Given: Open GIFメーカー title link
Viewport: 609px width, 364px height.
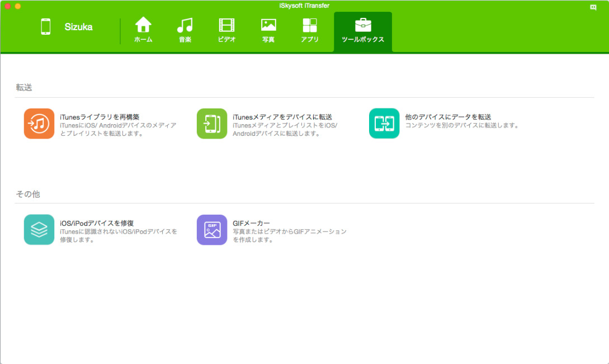Looking at the screenshot, I should coord(251,223).
